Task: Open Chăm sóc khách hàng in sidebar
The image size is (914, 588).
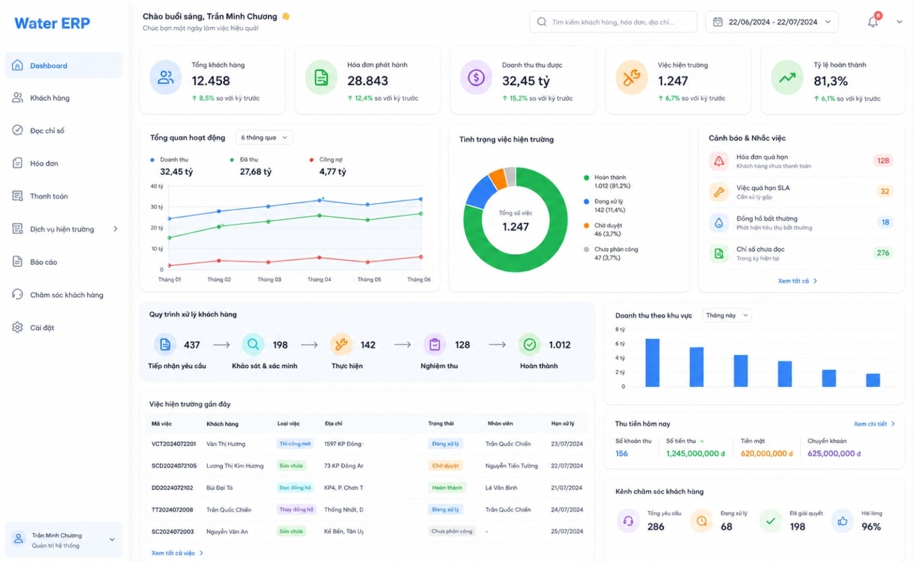Action: (64, 295)
